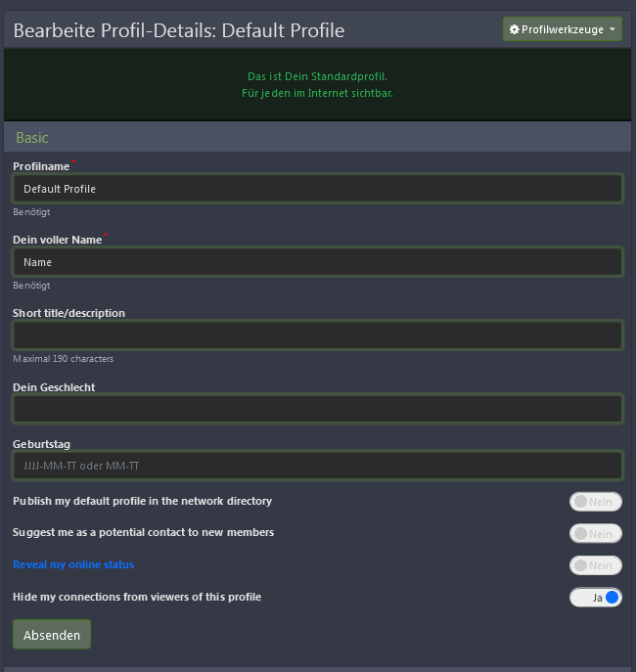
Task: Focus the Profilname text field
Action: pos(317,189)
